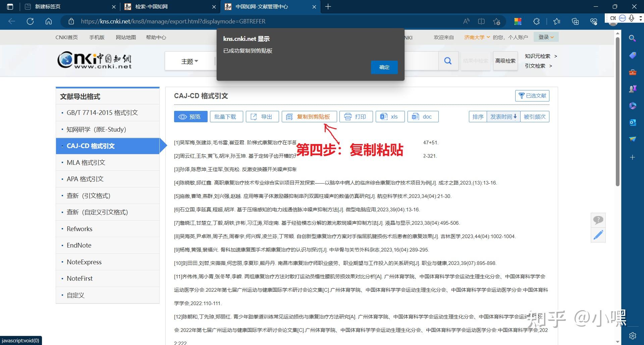Click 批量下载 batch download button
The width and height of the screenshot is (644, 345).
pos(226,117)
